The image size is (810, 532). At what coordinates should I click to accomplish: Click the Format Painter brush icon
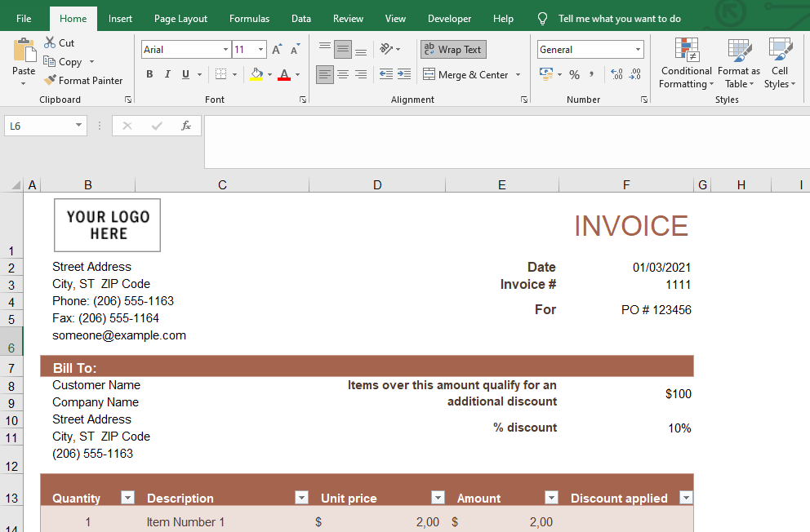51,81
